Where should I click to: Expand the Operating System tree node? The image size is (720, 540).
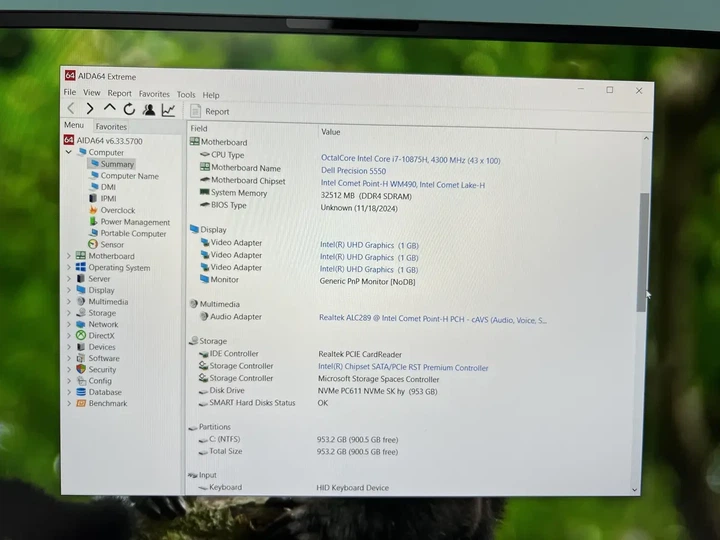click(69, 267)
